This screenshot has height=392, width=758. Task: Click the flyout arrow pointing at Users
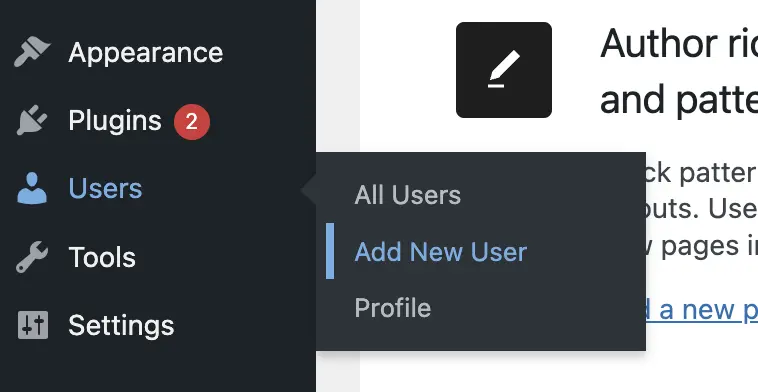tap(308, 190)
